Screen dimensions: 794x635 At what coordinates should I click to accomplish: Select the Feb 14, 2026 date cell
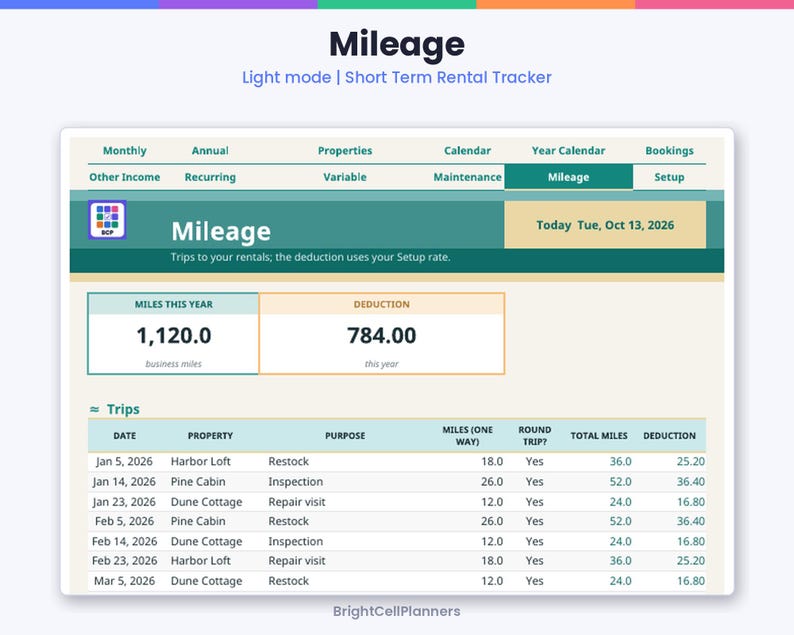pos(125,541)
